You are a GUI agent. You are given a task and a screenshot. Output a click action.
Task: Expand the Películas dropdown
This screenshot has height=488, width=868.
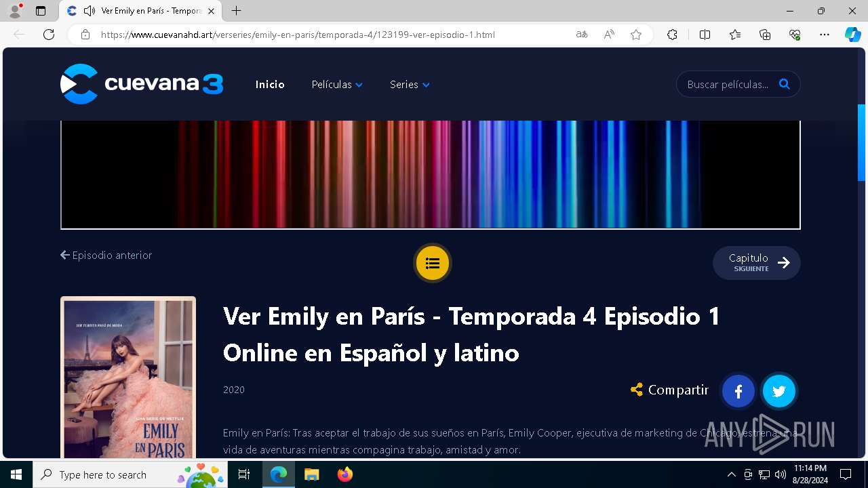point(337,85)
